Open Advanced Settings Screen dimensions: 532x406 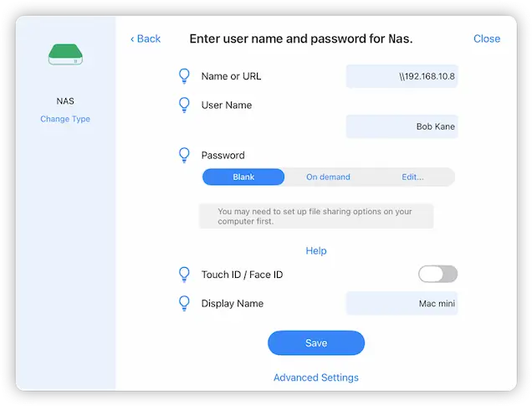tap(316, 378)
